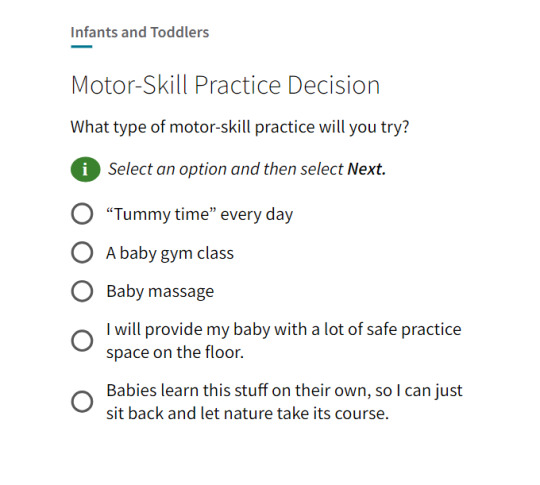Viewport: 540px width, 485px height.
Task: Click the "A baby gym class" label text
Action: [170, 254]
